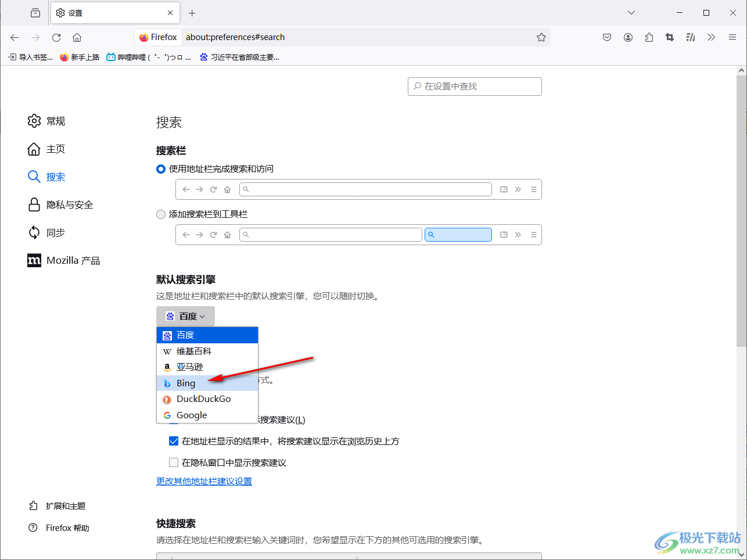Image resolution: width=747 pixels, height=560 pixels.
Task: Open 扩展和主题 at sidebar bottom
Action: point(57,506)
